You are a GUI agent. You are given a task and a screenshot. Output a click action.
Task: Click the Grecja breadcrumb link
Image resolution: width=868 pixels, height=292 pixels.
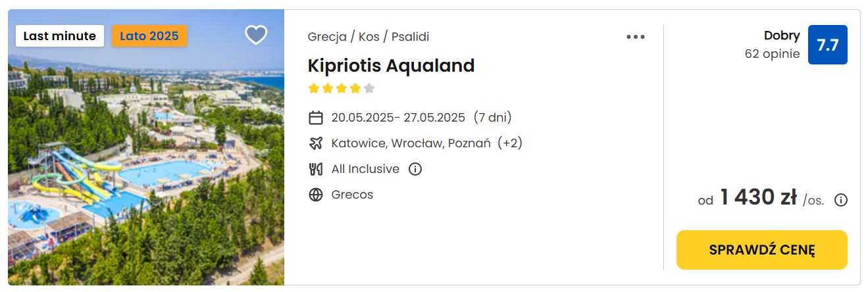click(x=327, y=37)
